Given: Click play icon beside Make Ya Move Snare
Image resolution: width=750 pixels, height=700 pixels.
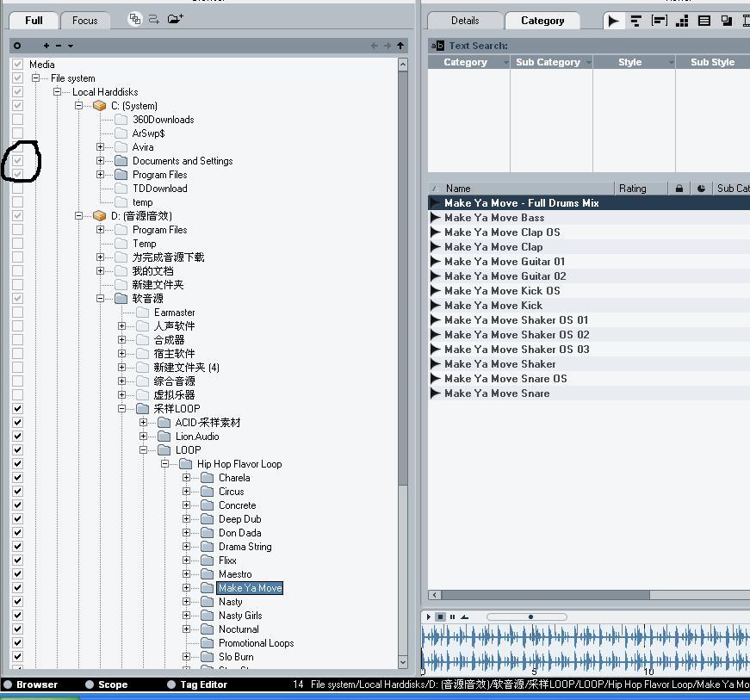Looking at the screenshot, I should (435, 393).
